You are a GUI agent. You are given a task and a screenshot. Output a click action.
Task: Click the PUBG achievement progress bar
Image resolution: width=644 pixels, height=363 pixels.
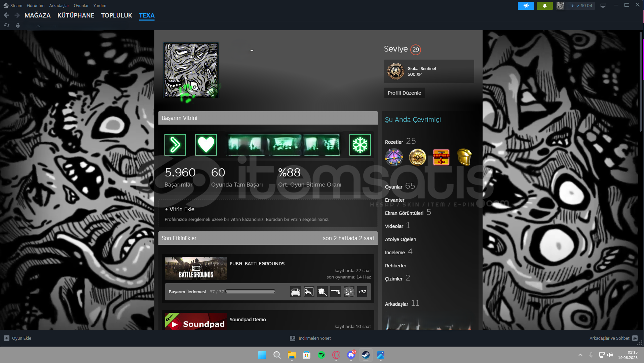click(x=250, y=292)
